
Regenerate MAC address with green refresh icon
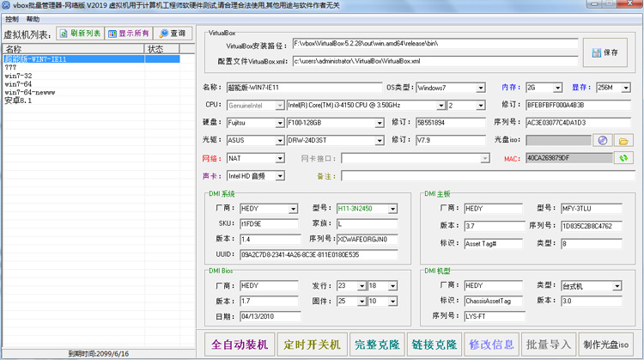click(x=623, y=158)
